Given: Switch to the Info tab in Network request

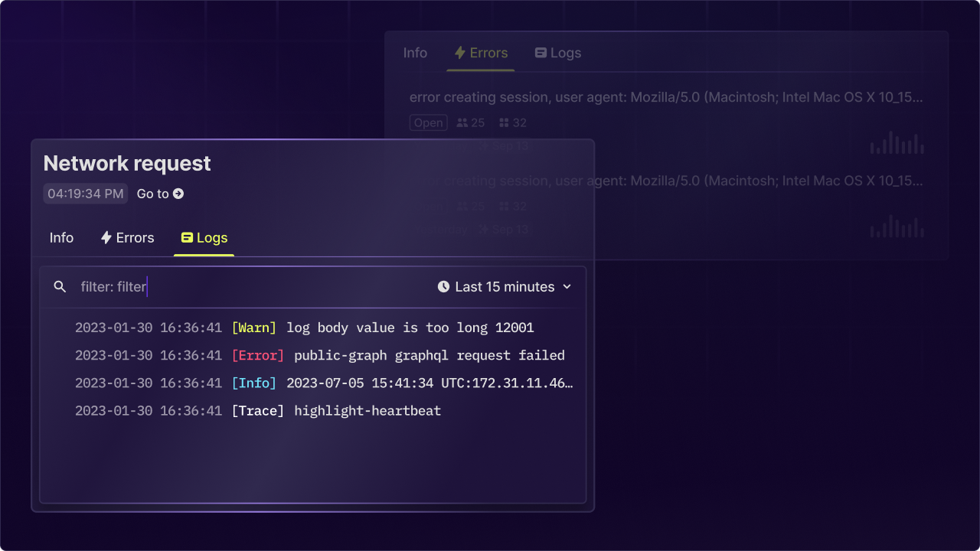Looking at the screenshot, I should pos(61,237).
